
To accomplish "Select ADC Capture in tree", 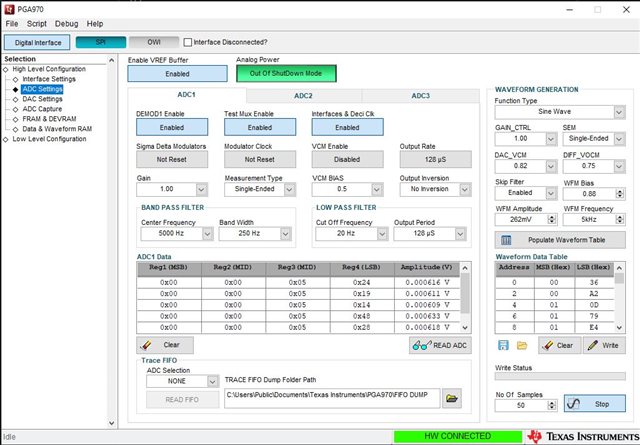I will (42, 109).
